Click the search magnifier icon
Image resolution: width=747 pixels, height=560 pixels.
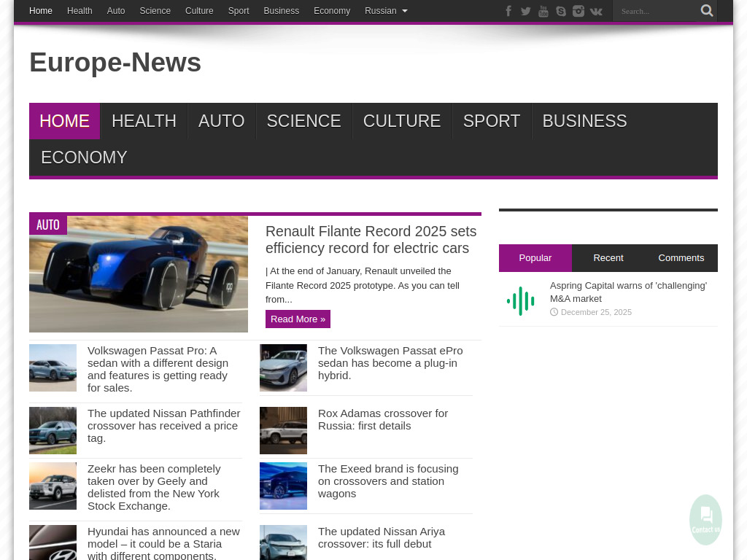coord(706,11)
